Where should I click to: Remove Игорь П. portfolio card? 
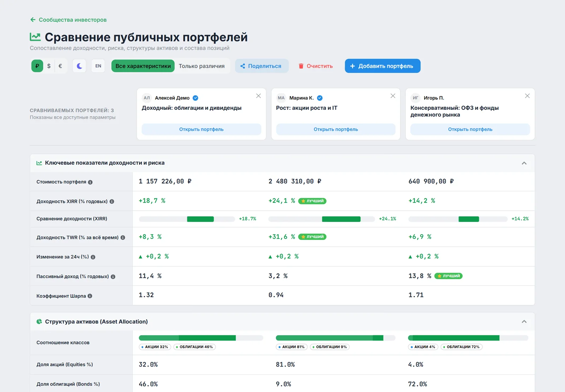point(527,96)
